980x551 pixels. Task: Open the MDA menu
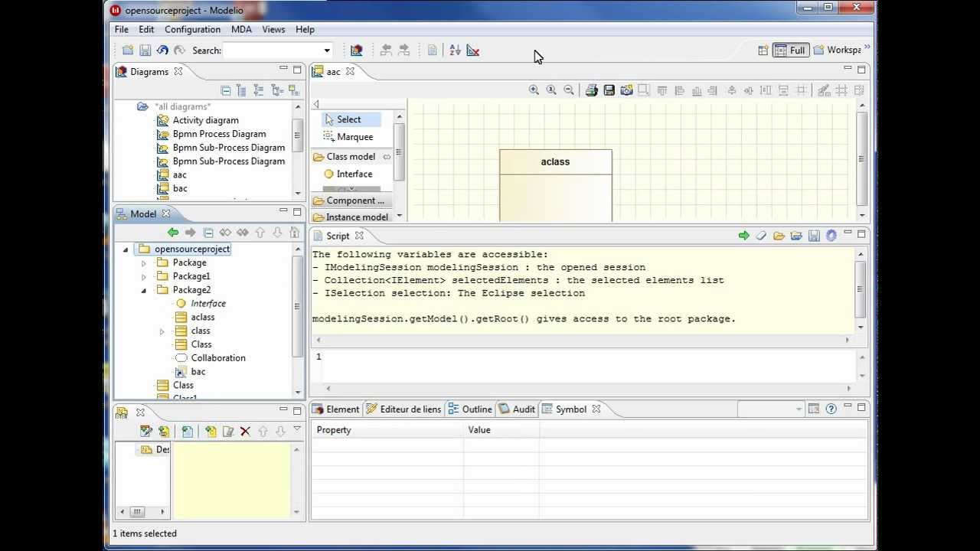point(241,29)
